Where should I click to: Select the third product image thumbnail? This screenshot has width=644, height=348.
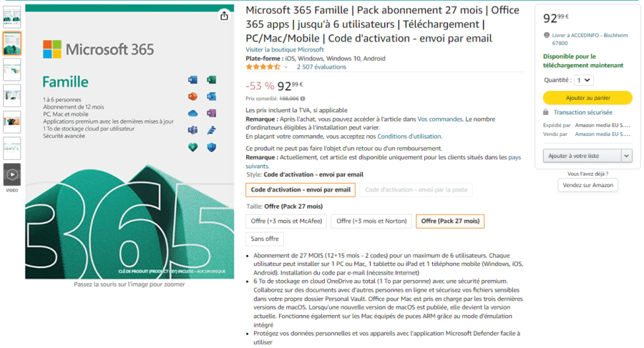click(x=12, y=69)
